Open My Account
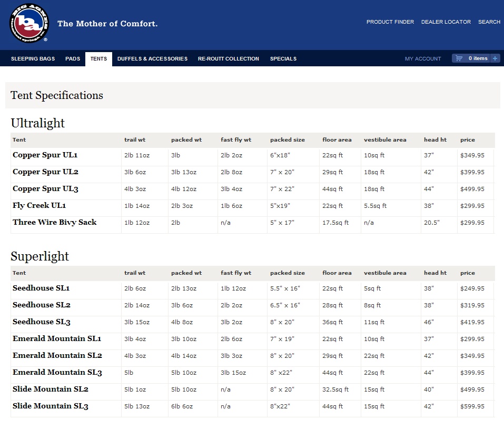This screenshot has width=504, height=430. coord(423,59)
